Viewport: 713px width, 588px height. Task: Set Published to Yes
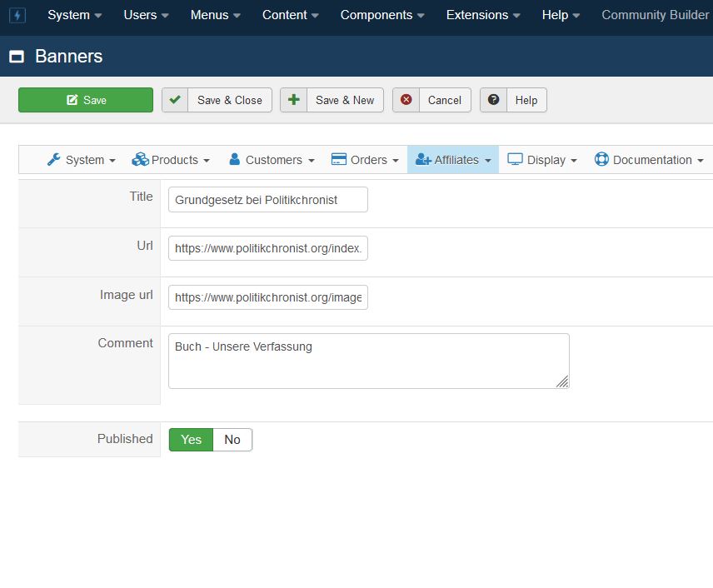click(191, 440)
